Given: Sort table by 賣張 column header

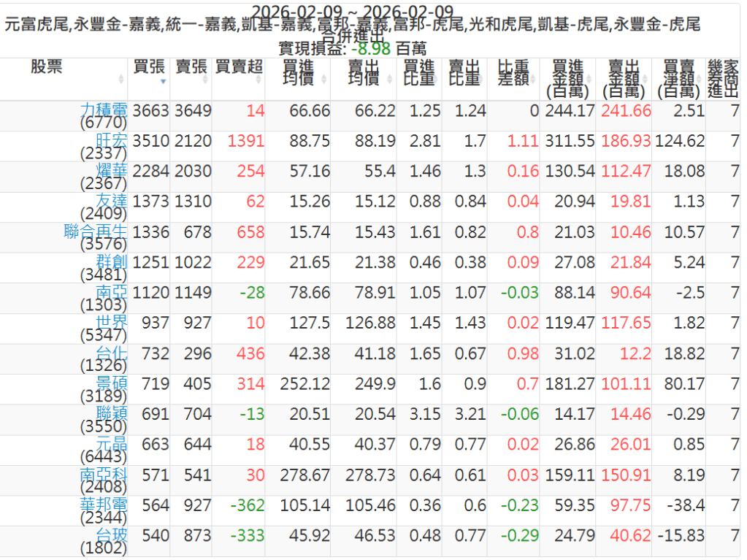Looking at the screenshot, I should pos(191,67).
